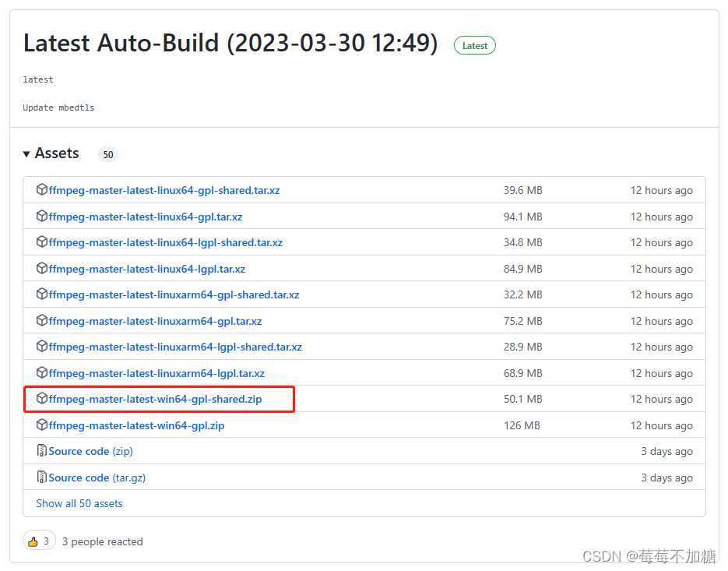The width and height of the screenshot is (728, 571).
Task: Click package icon beside ffmpeg-master-latest-linux64-lgpl.tar.xz
Action: click(x=42, y=269)
